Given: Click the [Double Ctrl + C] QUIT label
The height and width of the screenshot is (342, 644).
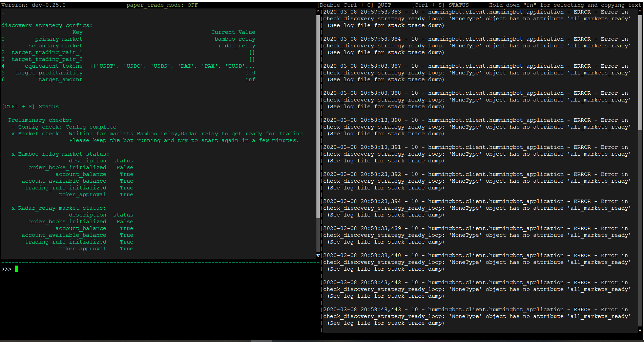Looking at the screenshot, I should point(354,5).
